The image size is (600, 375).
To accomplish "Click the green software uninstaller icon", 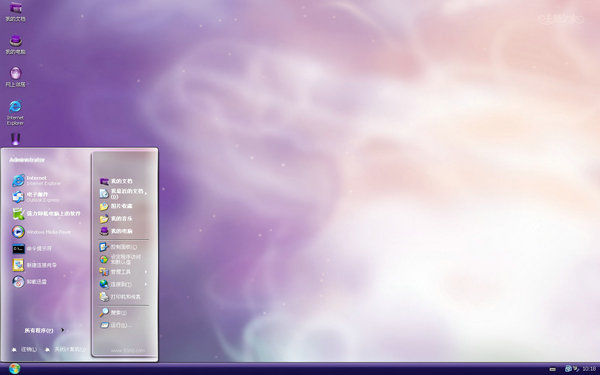I will click(18, 214).
